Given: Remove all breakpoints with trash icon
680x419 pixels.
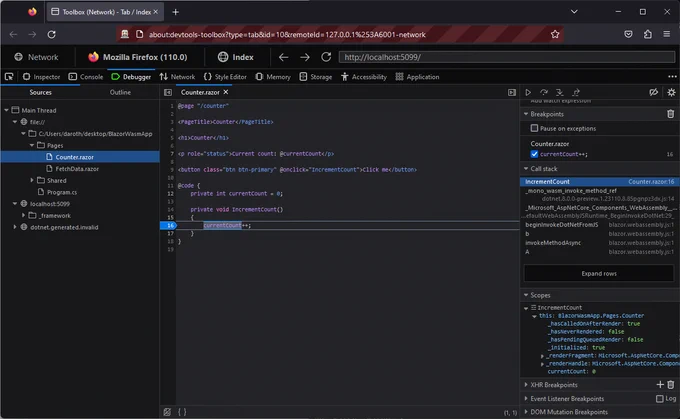Looking at the screenshot, I should 670,114.
